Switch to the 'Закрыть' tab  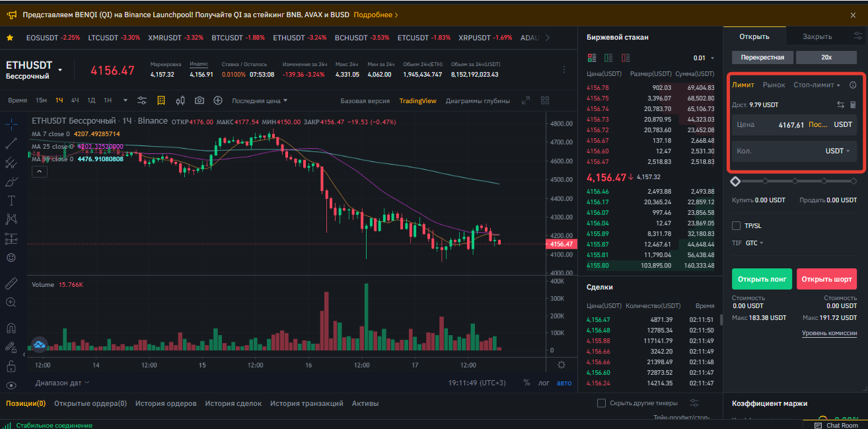817,36
